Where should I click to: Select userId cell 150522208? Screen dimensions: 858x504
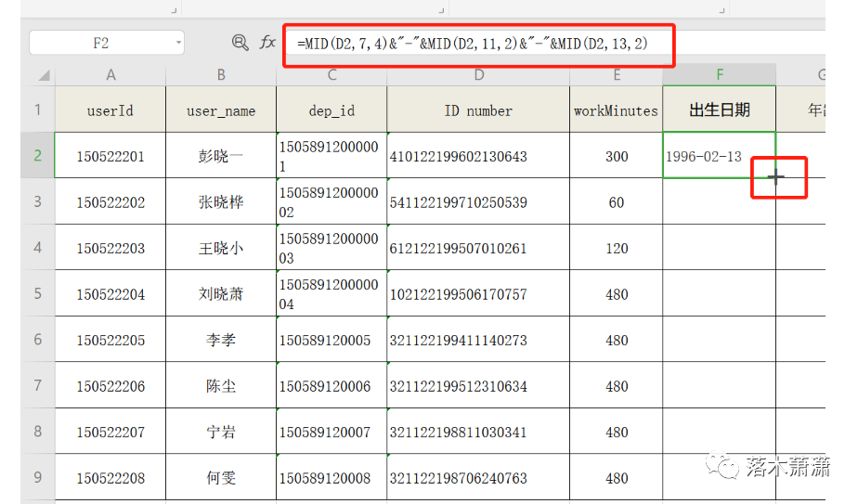tap(110, 478)
